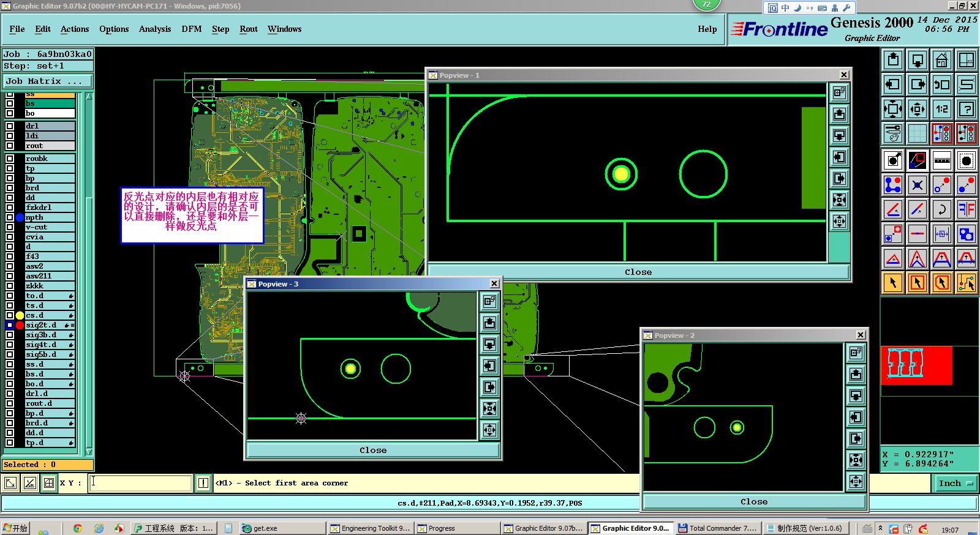Open the DFM menu
Screen dimensions: 980x535
(x=192, y=29)
